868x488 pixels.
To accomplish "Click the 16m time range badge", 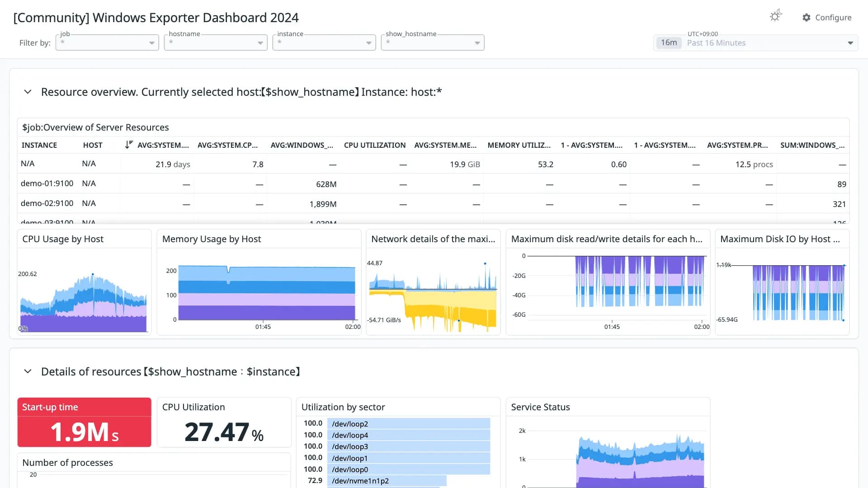I will pyautogui.click(x=669, y=42).
